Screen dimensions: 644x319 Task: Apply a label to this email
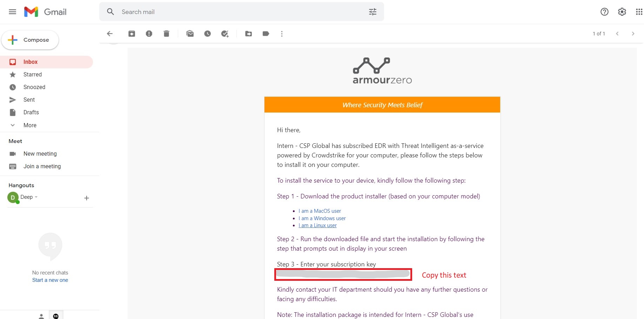(x=266, y=34)
